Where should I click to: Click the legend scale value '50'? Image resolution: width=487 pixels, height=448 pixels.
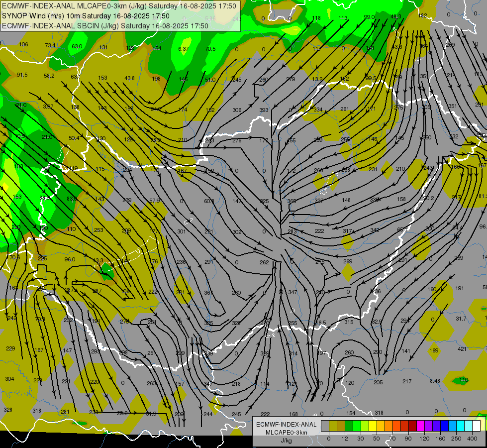tap(377, 439)
